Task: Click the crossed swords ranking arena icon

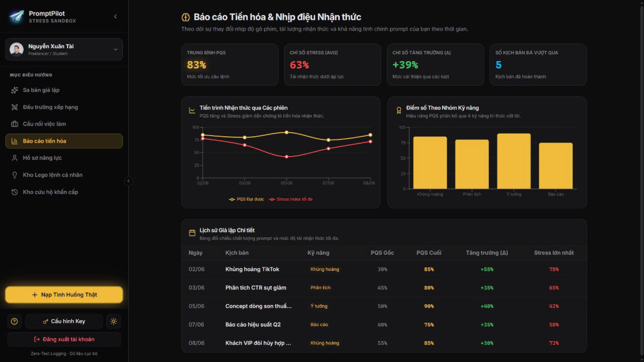Action: click(15, 107)
